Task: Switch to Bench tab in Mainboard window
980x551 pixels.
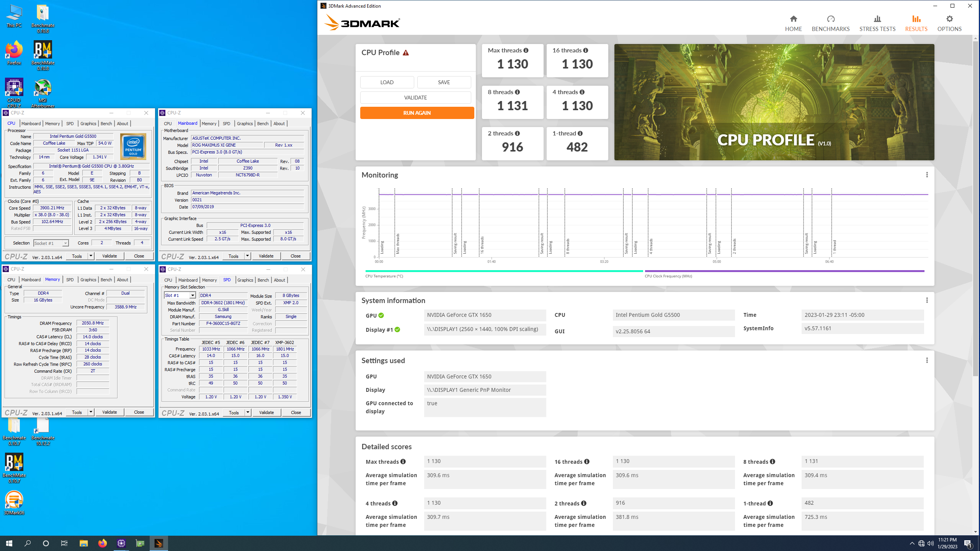Action: coord(263,124)
